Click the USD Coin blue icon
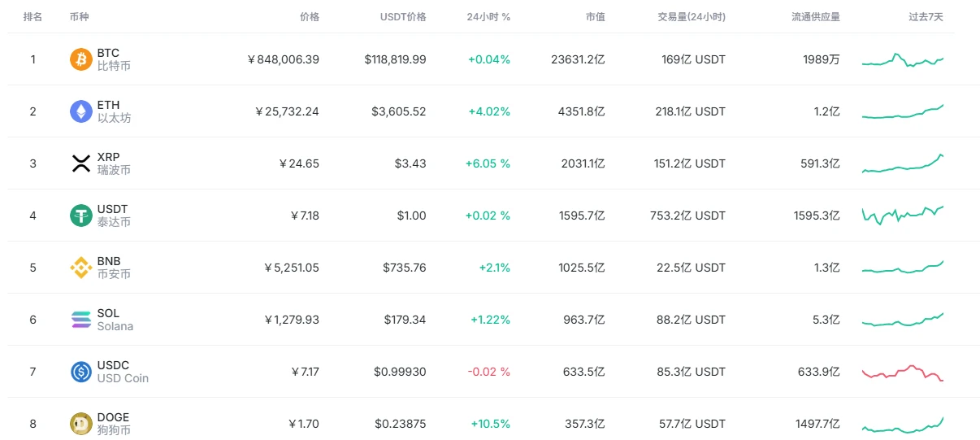The image size is (980, 440). pos(81,372)
